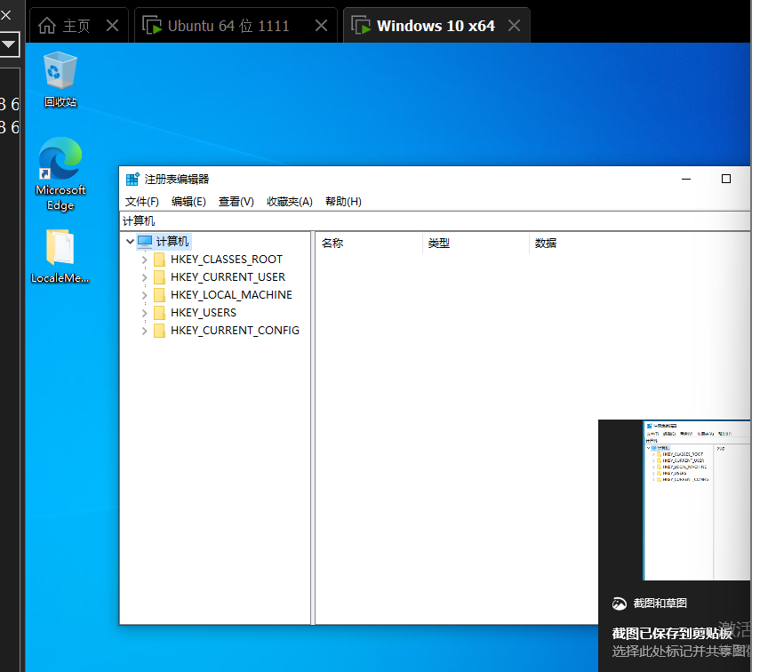
Task: Maximize the Registry Editor window
Action: click(726, 179)
